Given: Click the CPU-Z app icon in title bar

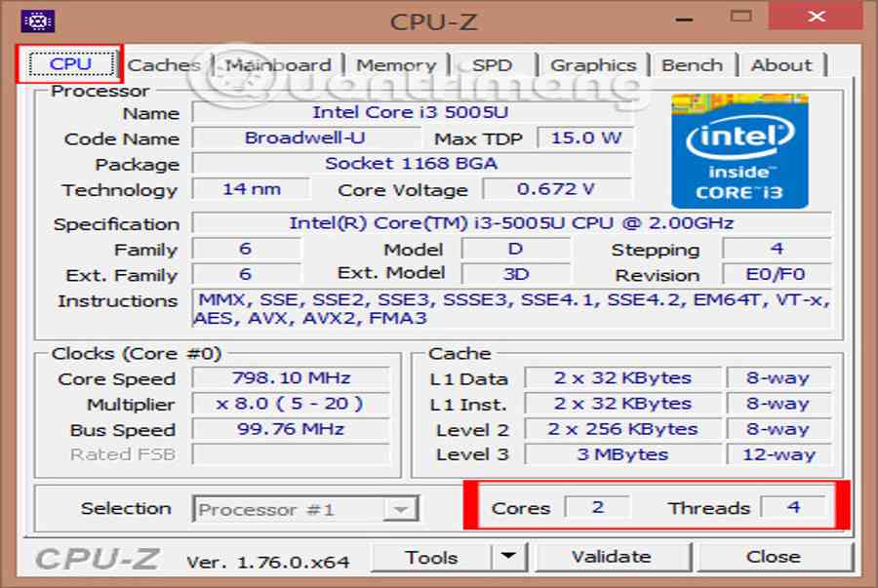Looking at the screenshot, I should (x=37, y=21).
